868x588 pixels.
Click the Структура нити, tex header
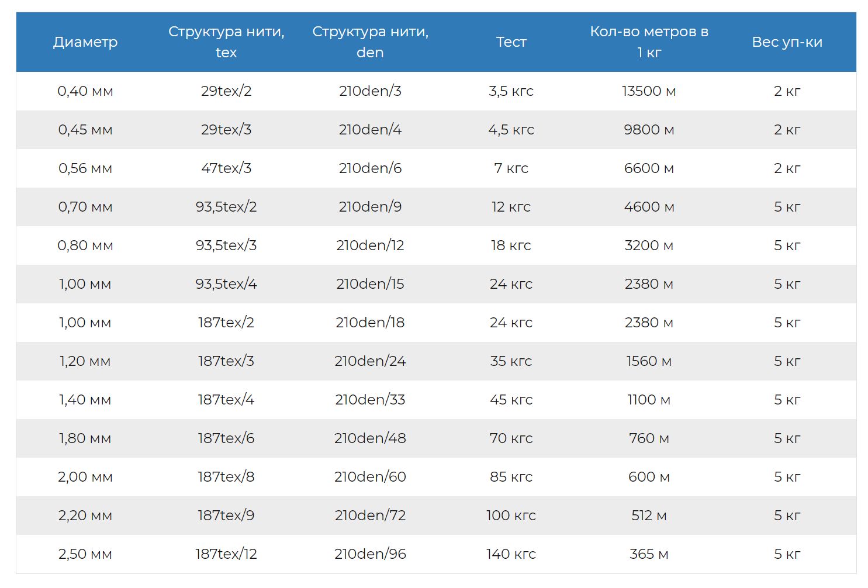click(x=226, y=42)
